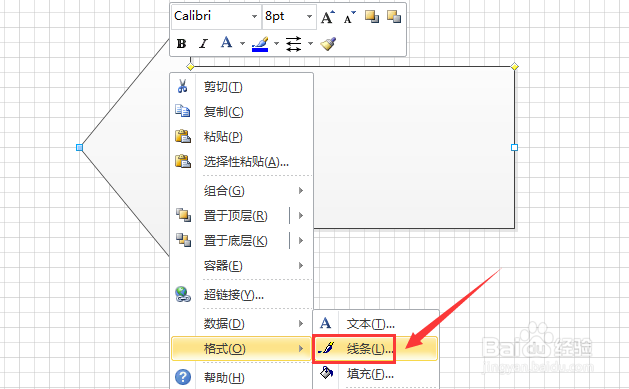Click the Copy icon in context menu
629x389 pixels.
tap(183, 111)
